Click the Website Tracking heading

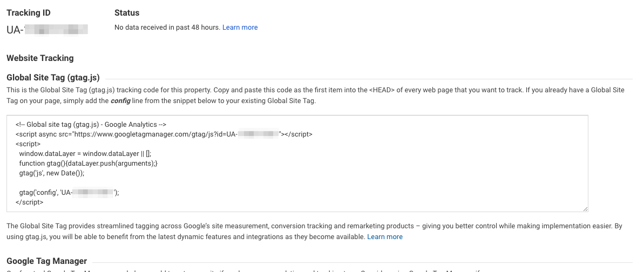coord(40,58)
